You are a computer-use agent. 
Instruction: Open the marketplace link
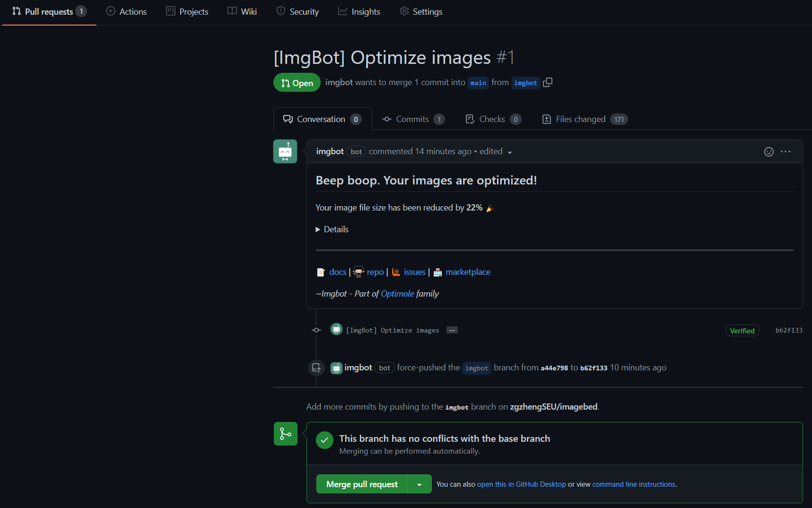point(468,272)
